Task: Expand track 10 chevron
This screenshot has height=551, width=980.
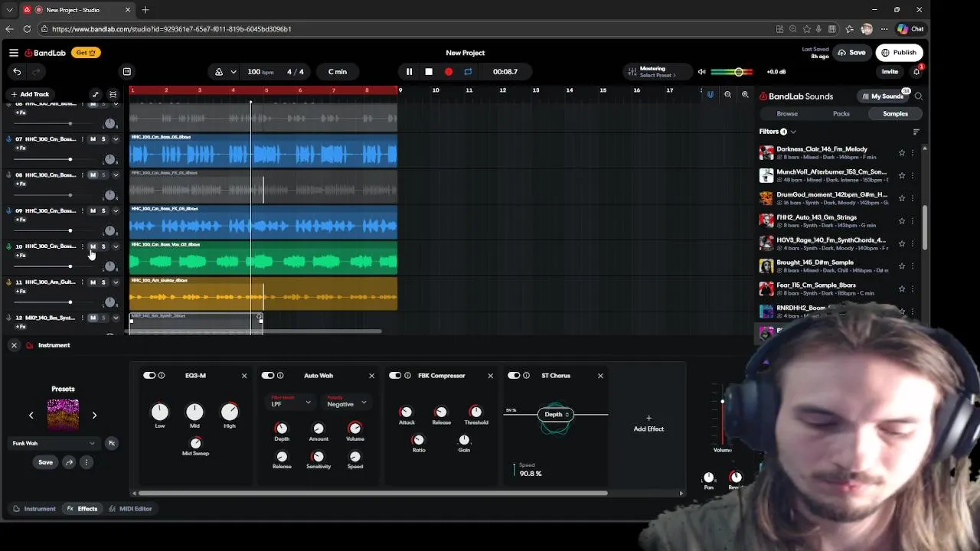Action: click(116, 246)
